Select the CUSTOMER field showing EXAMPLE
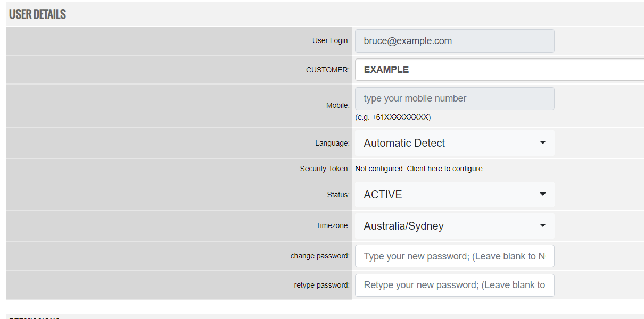The height and width of the screenshot is (319, 644). coord(499,70)
